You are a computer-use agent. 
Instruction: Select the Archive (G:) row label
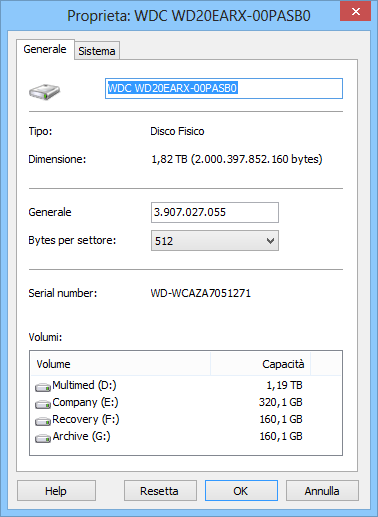click(81, 436)
